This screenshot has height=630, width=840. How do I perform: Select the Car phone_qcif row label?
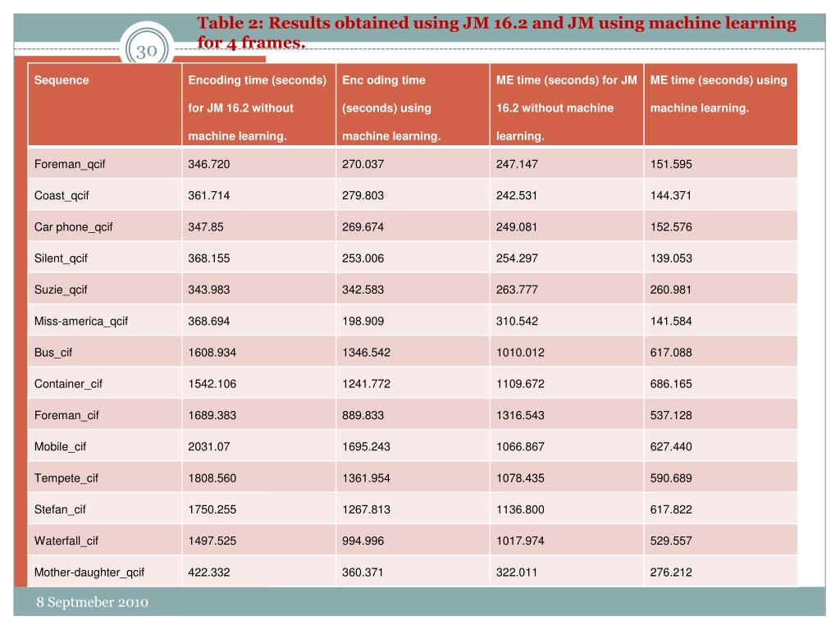(x=73, y=226)
